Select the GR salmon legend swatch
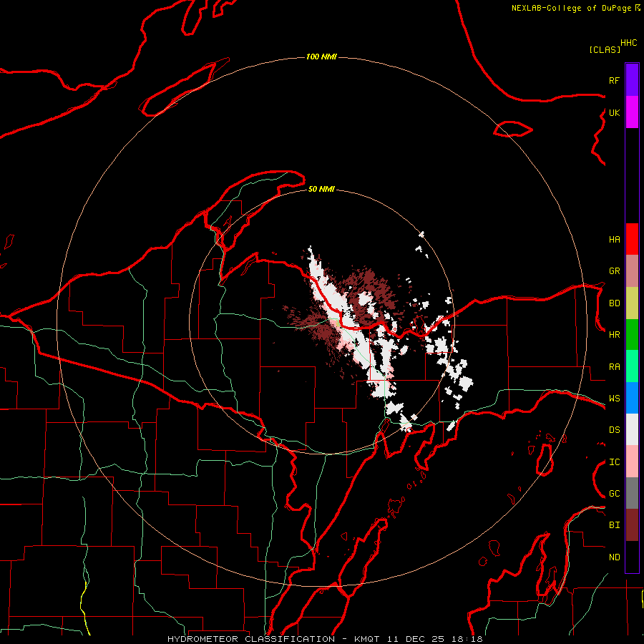This screenshot has height=644, width=644. click(x=632, y=271)
